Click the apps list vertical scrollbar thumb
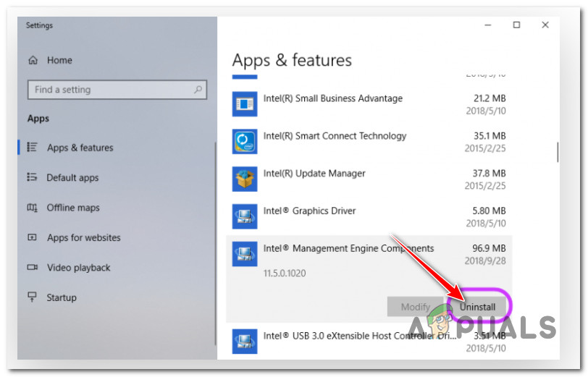588x377 pixels. click(558, 152)
